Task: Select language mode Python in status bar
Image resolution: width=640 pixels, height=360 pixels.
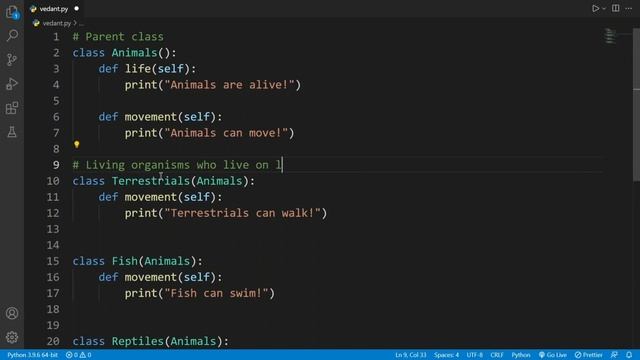Action: (x=521, y=355)
